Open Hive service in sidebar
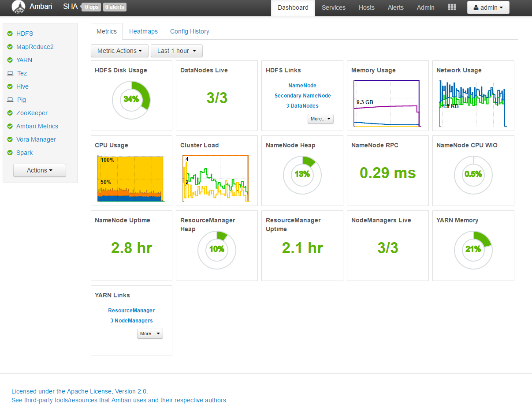The image size is (532, 416). tap(22, 86)
